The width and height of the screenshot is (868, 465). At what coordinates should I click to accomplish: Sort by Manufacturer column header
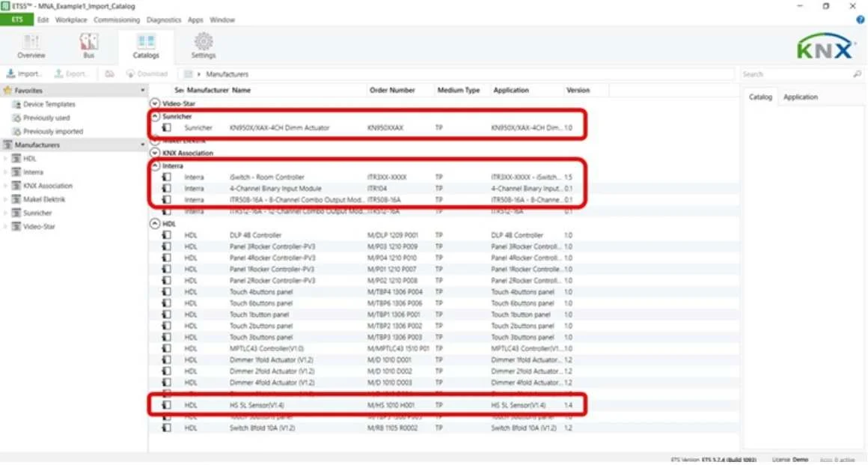coord(207,90)
